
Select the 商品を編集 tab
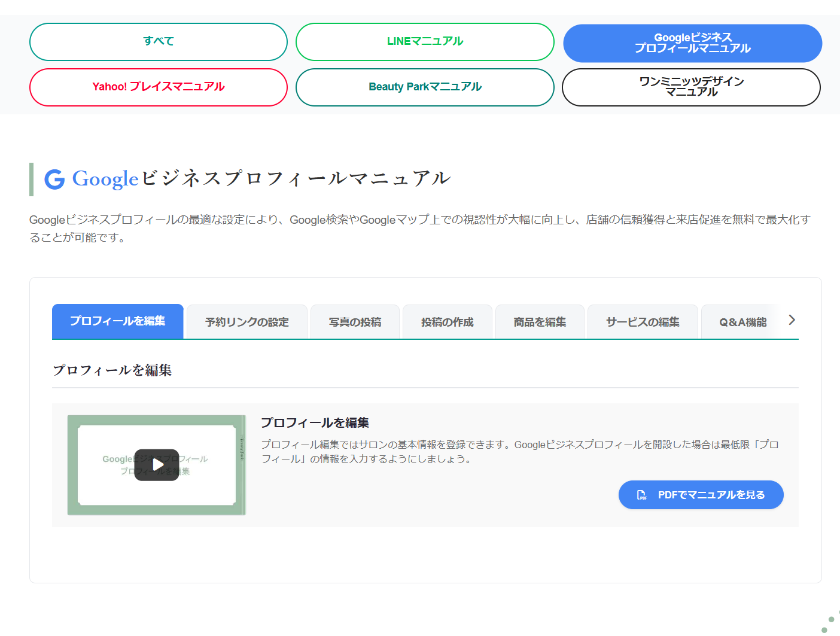pyautogui.click(x=540, y=322)
